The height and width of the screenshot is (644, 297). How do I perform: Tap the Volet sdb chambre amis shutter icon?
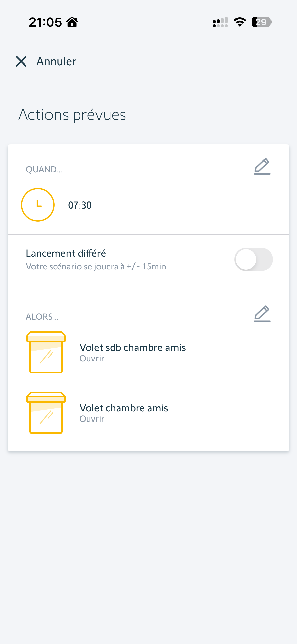coord(46,352)
